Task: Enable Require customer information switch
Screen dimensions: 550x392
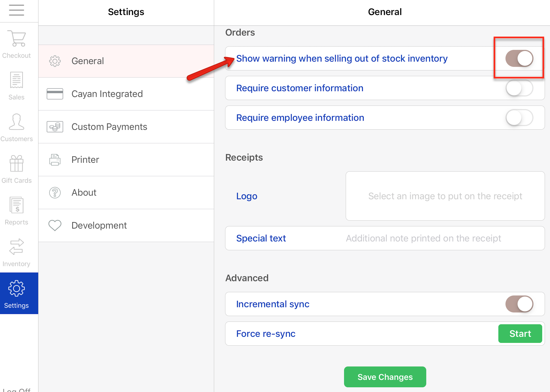Action: (x=519, y=88)
